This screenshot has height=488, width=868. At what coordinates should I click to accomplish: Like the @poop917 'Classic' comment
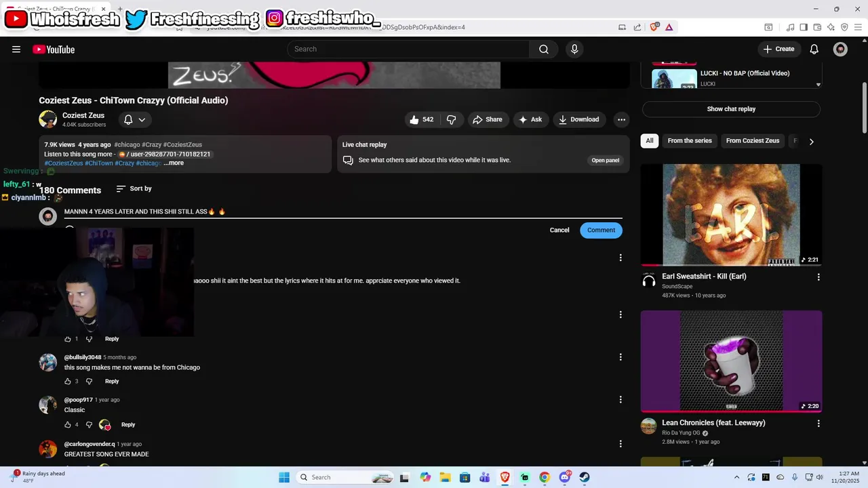(x=68, y=424)
